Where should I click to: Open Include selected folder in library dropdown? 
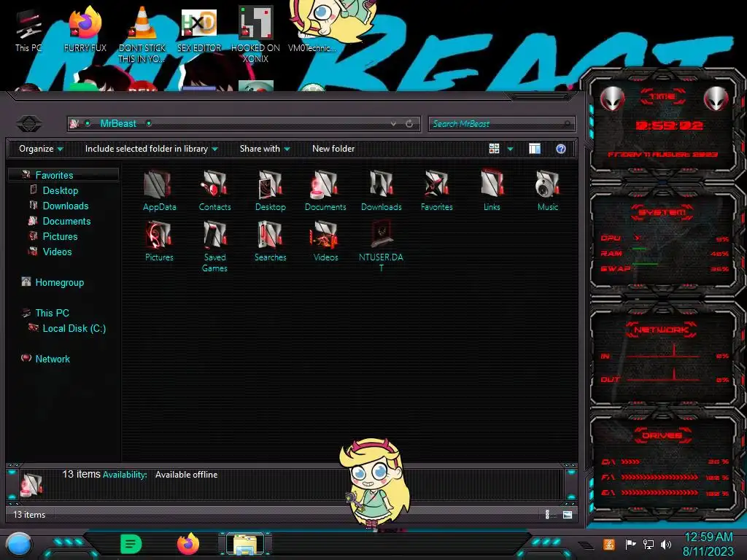tap(152, 149)
